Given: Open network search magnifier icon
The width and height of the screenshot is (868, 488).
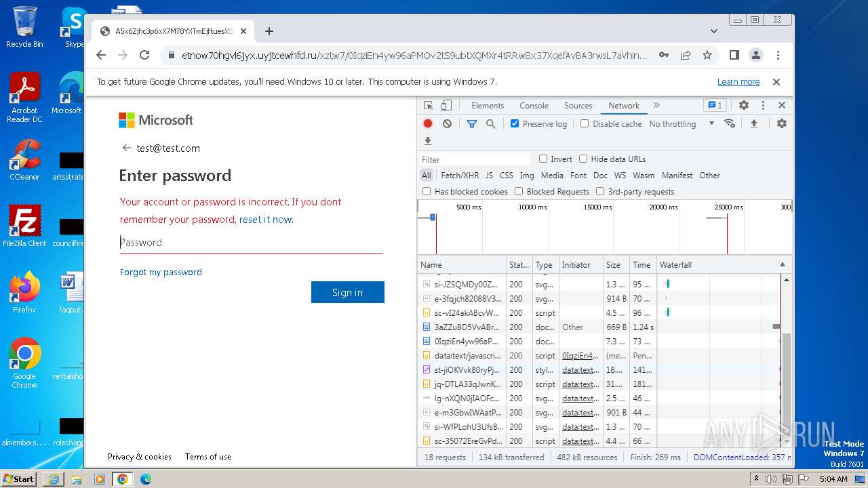Looking at the screenshot, I should coord(490,124).
